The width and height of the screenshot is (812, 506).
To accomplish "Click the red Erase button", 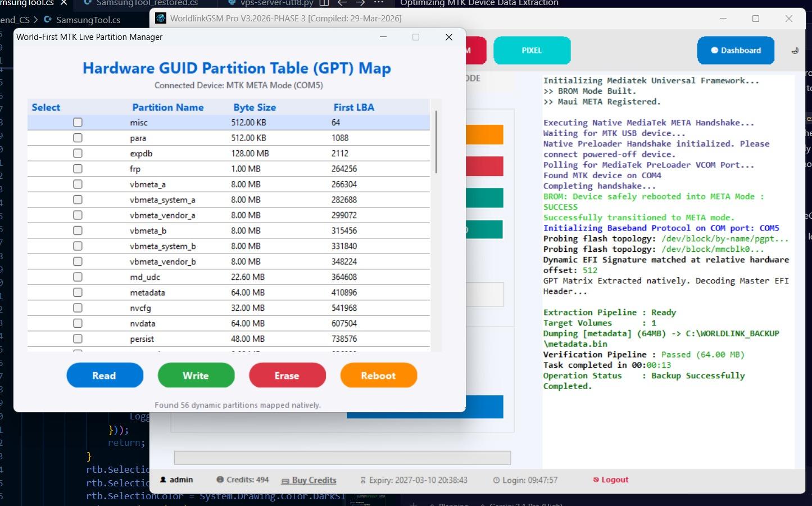I will point(287,376).
